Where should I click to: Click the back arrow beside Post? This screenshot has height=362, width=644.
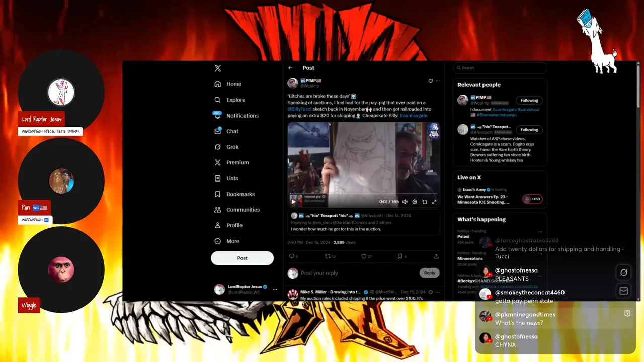click(290, 68)
